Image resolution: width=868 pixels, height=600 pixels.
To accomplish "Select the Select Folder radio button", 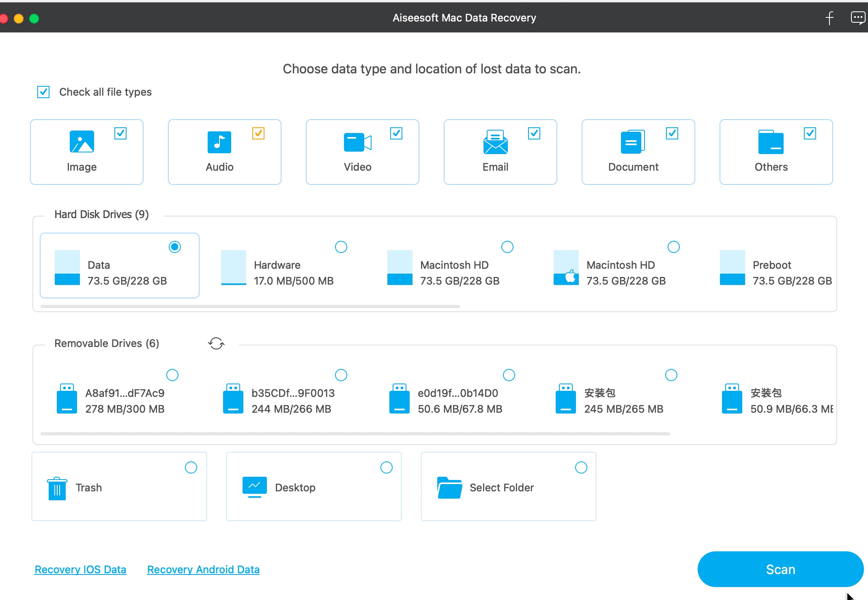I will coord(581,467).
